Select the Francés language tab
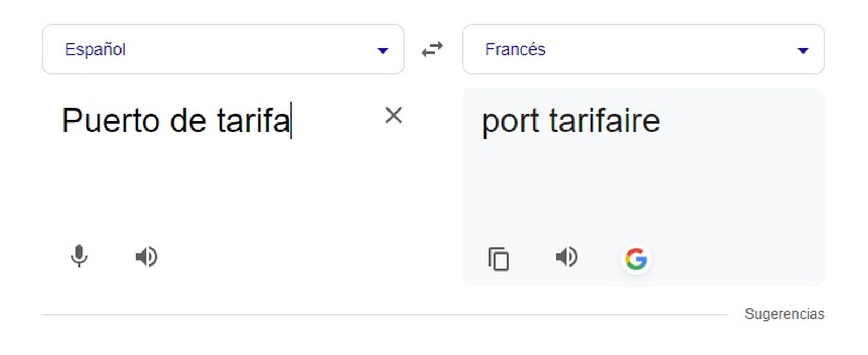 pos(515,49)
